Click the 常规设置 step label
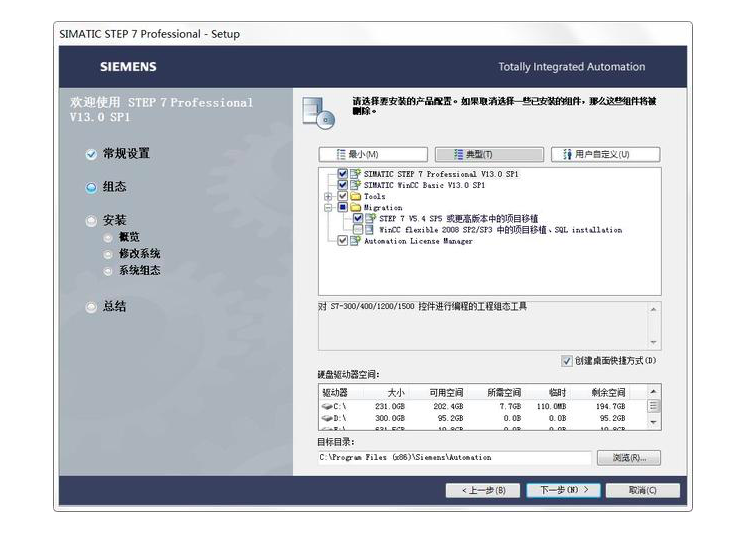Image resolution: width=742 pixels, height=533 pixels. (x=126, y=153)
